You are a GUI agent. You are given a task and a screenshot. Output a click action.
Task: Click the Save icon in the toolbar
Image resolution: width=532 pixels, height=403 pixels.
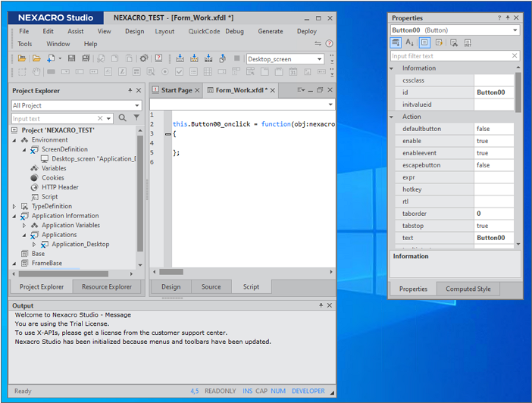tap(72, 58)
